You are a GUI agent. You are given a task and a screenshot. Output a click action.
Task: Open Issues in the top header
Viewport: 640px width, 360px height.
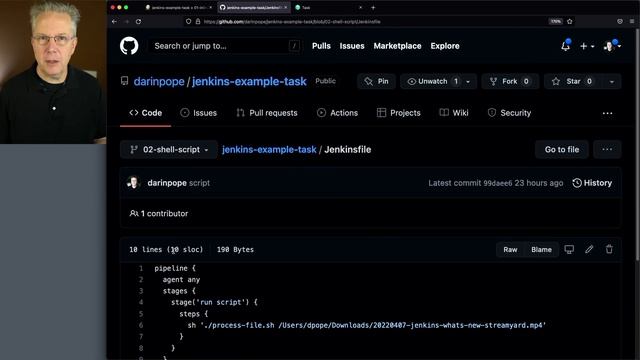(x=352, y=46)
